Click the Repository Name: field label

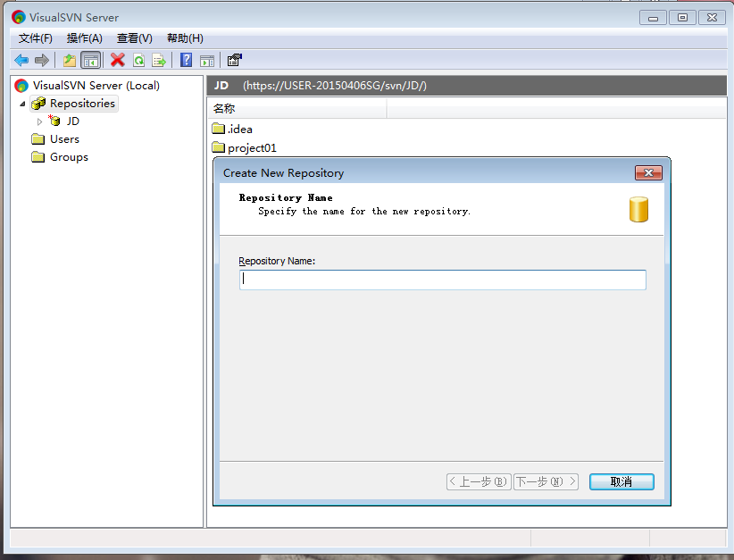point(277,261)
